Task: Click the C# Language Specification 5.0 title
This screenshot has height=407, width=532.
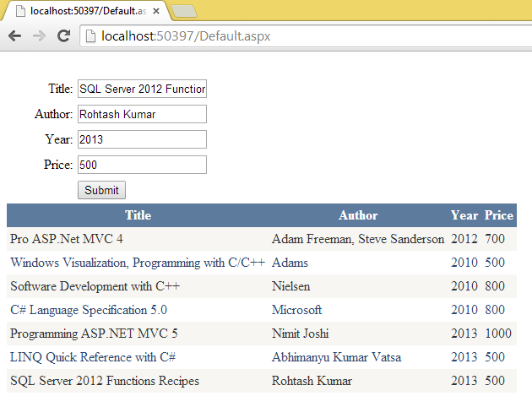Action: click(89, 310)
